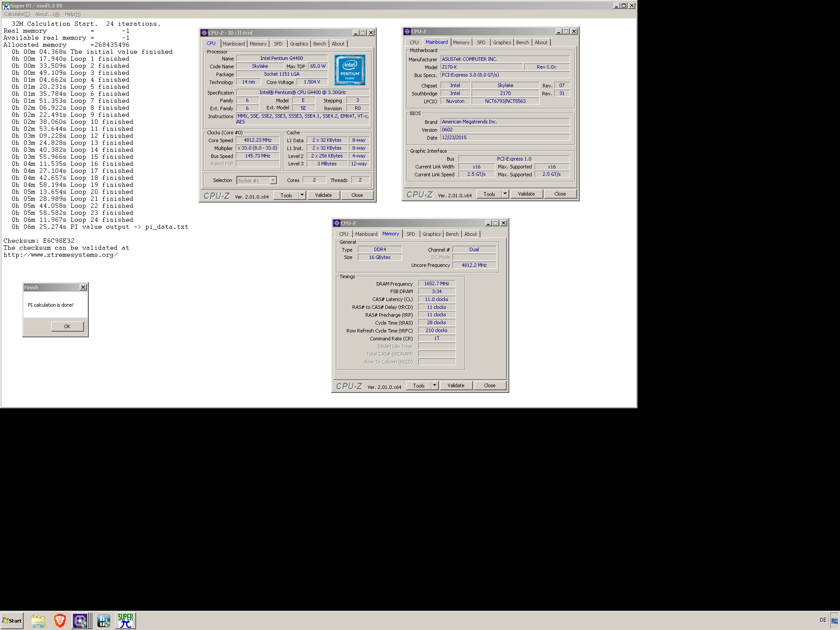Image resolution: width=840 pixels, height=630 pixels.
Task: Click the Uncore Frequency 4812.2 MHz value
Action: pyautogui.click(x=474, y=265)
